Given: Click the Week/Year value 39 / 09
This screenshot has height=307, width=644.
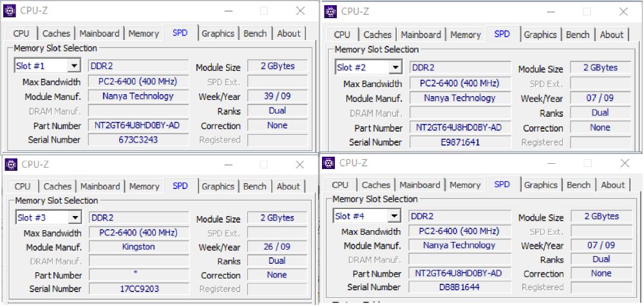Looking at the screenshot, I should (x=277, y=96).
